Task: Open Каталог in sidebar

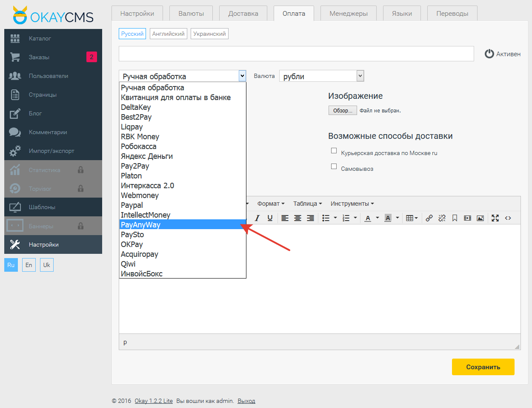Action: (x=53, y=38)
